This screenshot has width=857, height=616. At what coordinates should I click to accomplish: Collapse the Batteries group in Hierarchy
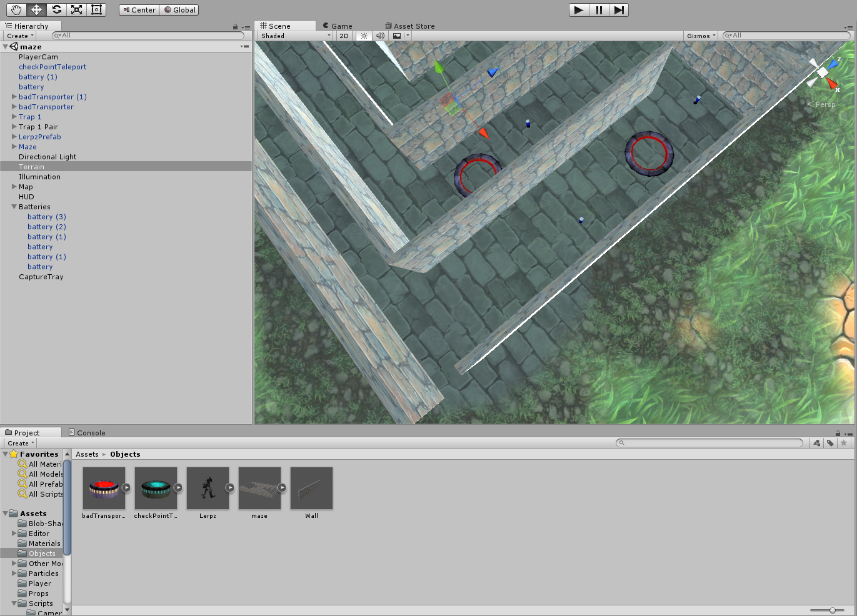click(x=14, y=207)
